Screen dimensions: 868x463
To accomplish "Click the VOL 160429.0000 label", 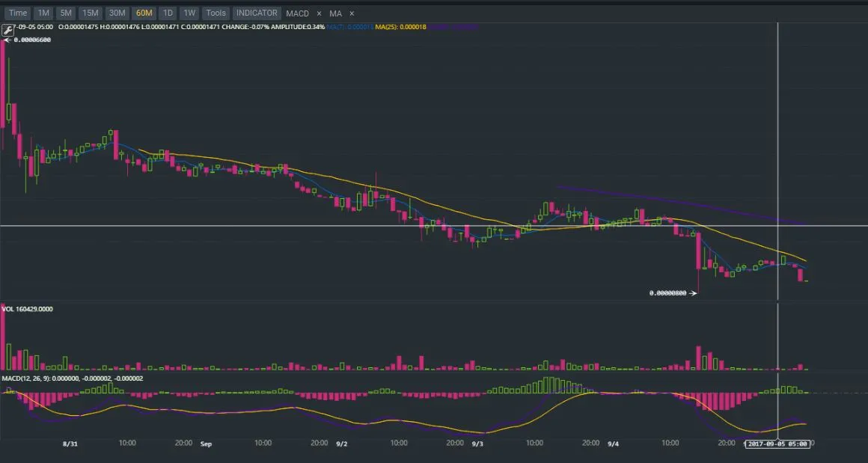I will tap(27, 309).
